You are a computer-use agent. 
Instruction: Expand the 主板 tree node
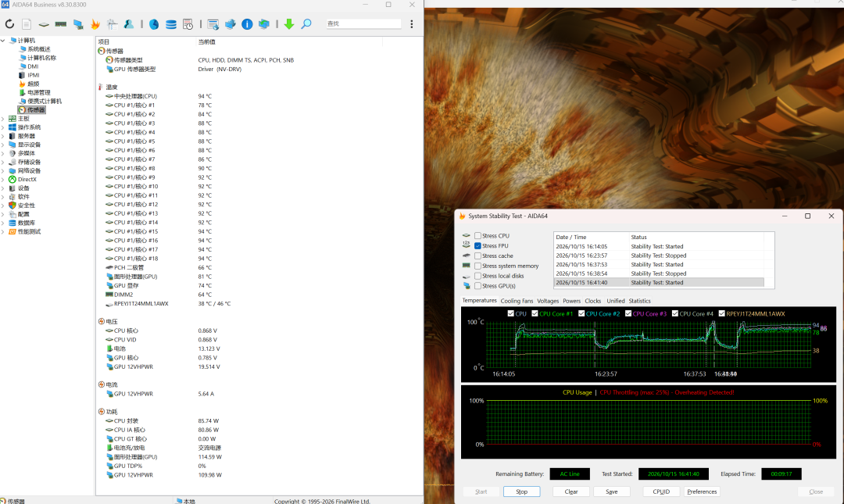point(3,119)
